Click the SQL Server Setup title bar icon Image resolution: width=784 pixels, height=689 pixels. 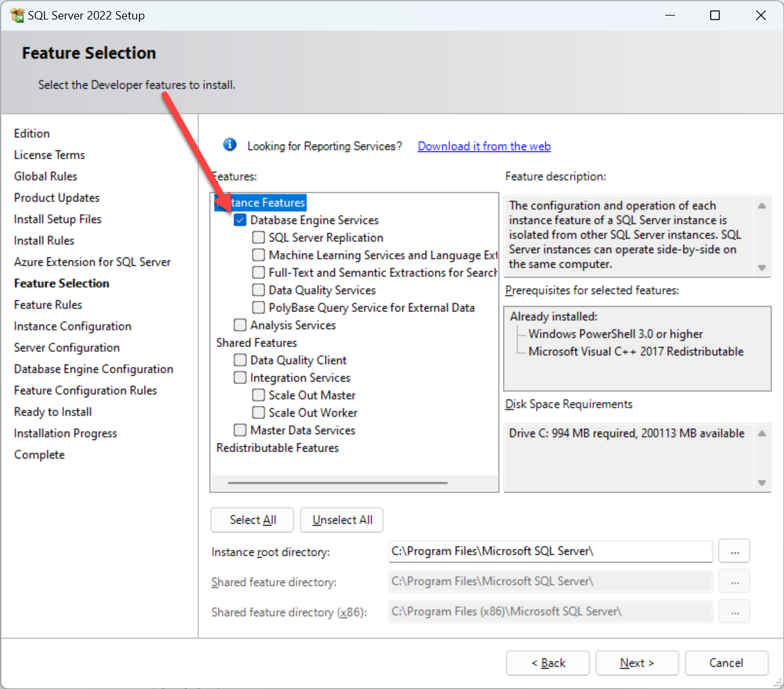coord(18,15)
